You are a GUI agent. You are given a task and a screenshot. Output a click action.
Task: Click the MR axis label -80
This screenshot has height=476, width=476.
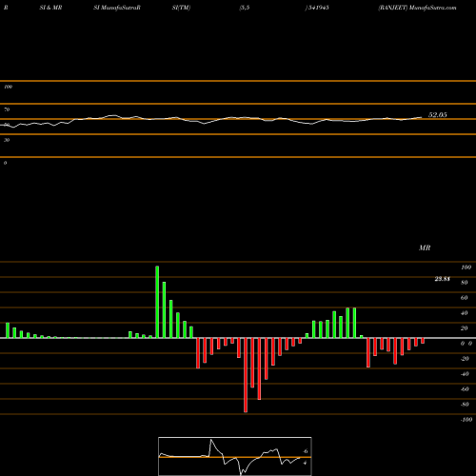coord(465,405)
